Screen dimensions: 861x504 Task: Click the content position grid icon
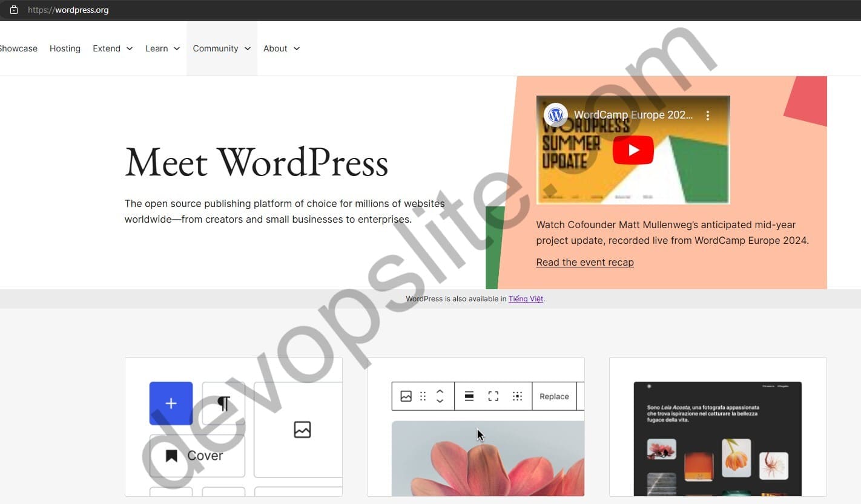pyautogui.click(x=517, y=396)
